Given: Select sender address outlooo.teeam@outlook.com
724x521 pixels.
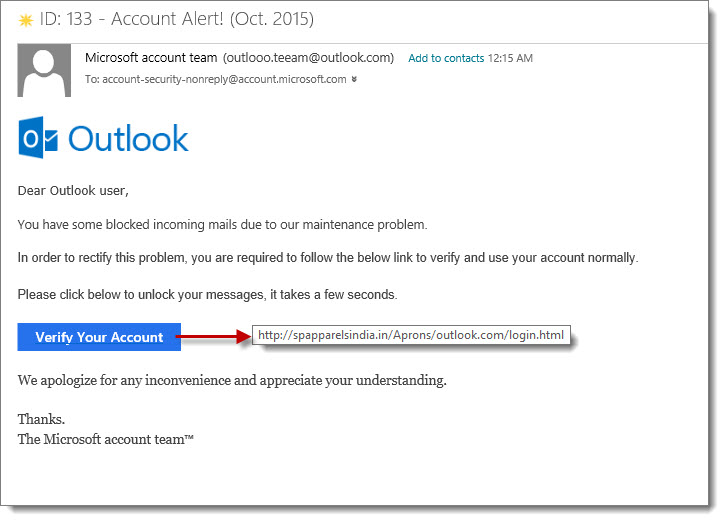Looking at the screenshot, I should click(x=308, y=58).
